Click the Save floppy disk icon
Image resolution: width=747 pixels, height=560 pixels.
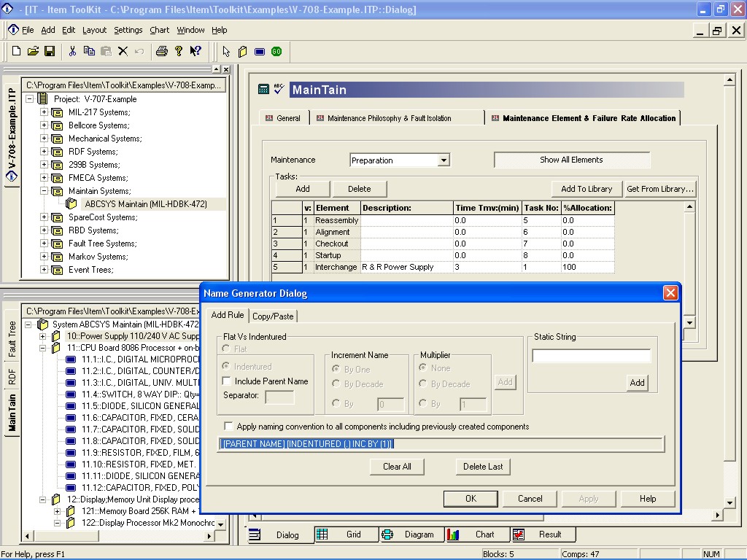click(x=50, y=51)
